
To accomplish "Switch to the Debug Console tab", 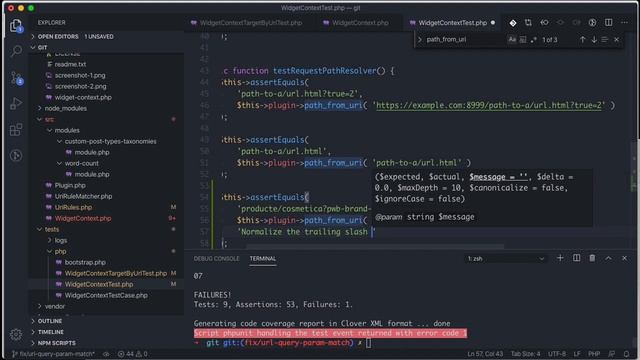I will tap(216, 259).
